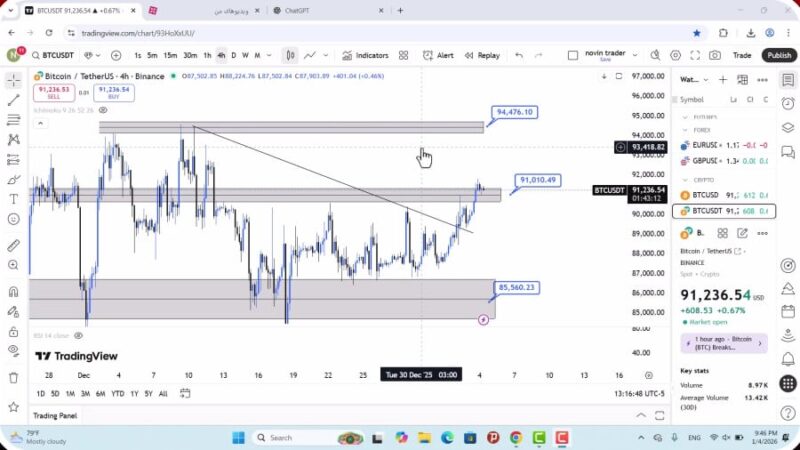Open chart settings gear icon

pos(675,55)
